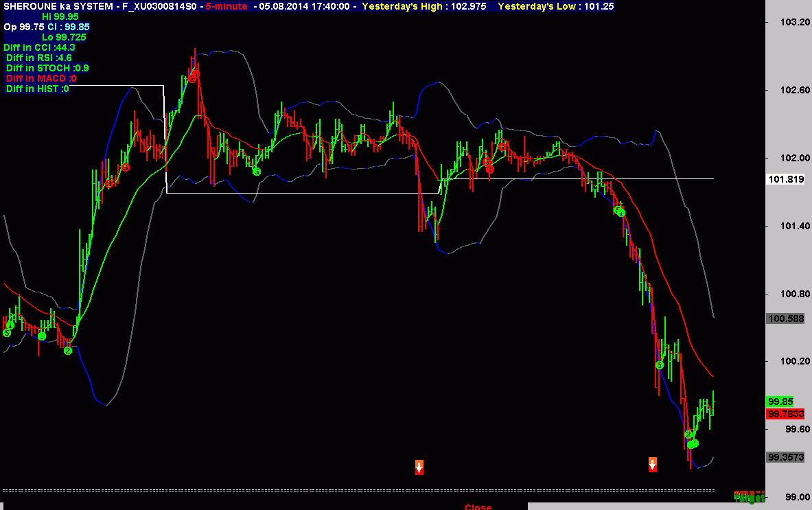Select the green 5 marker at the chart's left edge
Screen dimensions: 812x510
pos(7,333)
